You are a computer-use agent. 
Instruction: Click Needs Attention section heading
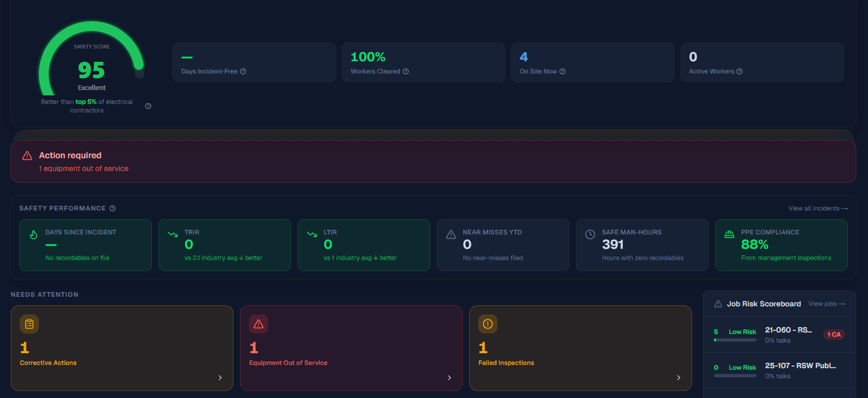pyautogui.click(x=44, y=295)
